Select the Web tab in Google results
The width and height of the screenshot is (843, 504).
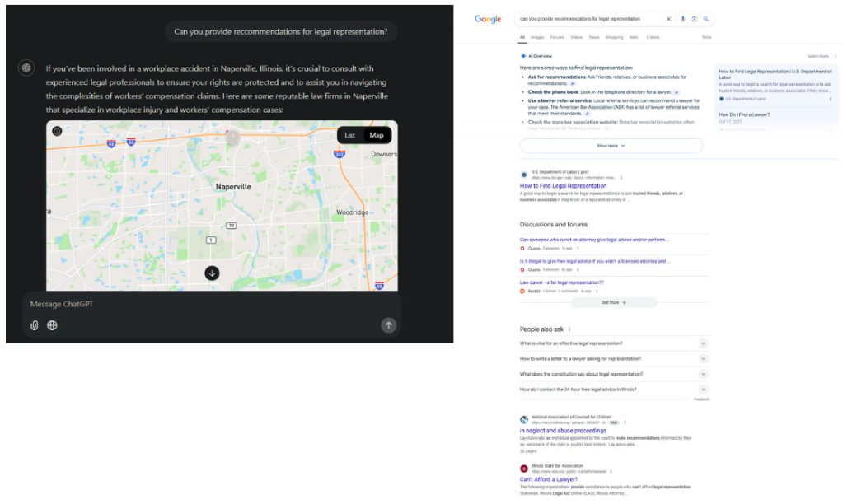pyautogui.click(x=634, y=38)
